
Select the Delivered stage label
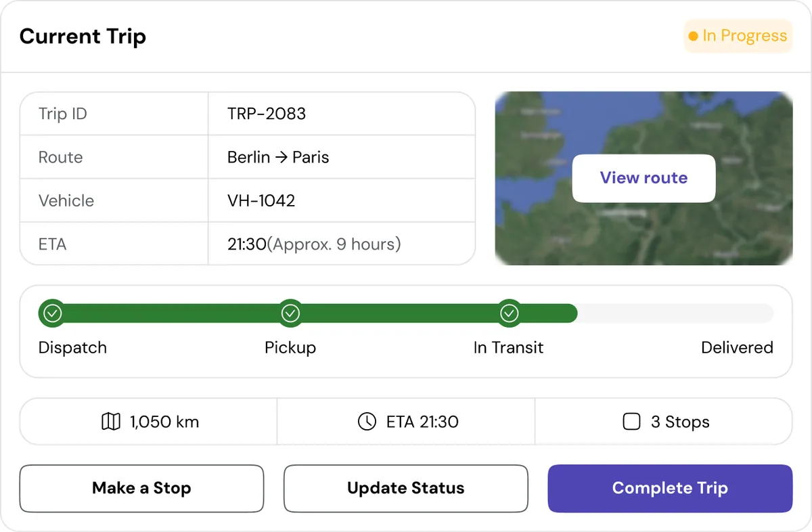click(x=737, y=348)
